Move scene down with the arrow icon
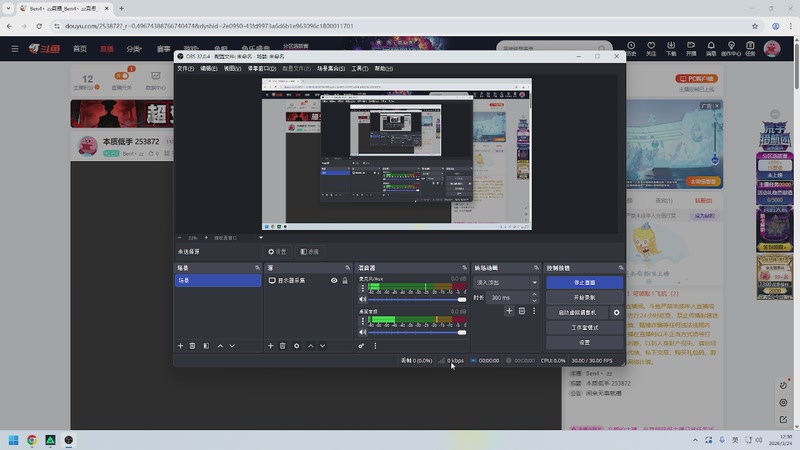 pos(232,346)
